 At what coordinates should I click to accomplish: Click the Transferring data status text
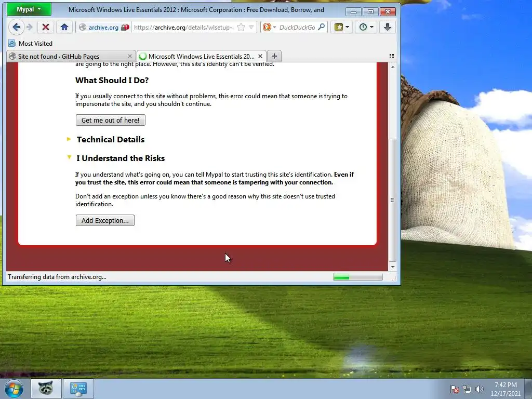pos(57,277)
